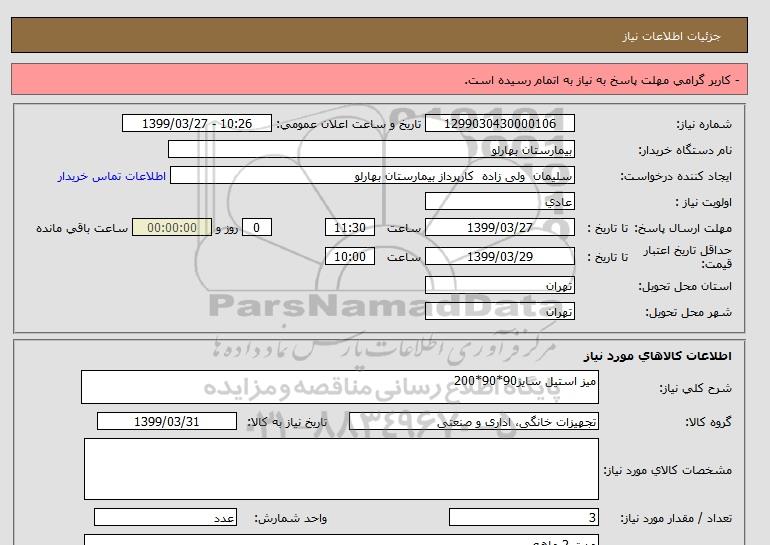
Task: Click the label واحد شمارش
Action: pyautogui.click(x=290, y=518)
